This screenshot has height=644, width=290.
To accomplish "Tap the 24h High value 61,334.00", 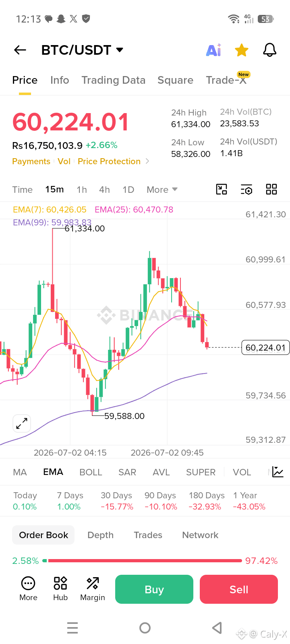I will [191, 124].
